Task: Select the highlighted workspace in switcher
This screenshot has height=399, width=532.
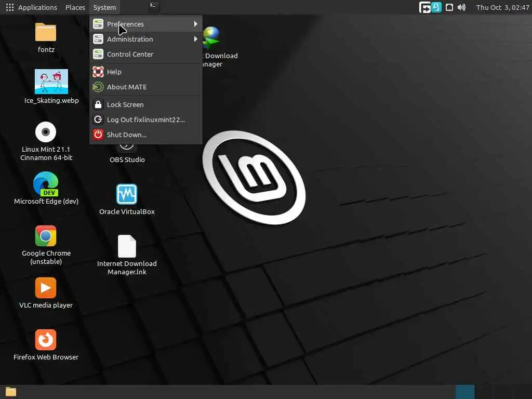Action: coord(464,392)
